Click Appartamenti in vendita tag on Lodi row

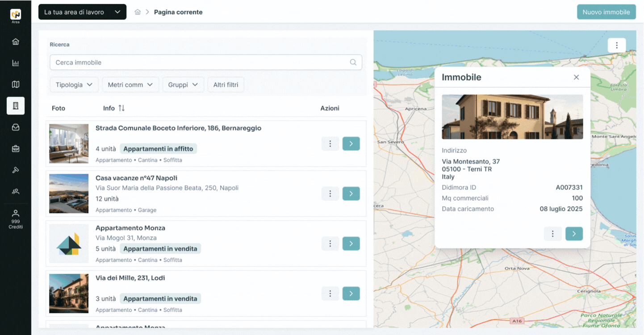[160, 298]
